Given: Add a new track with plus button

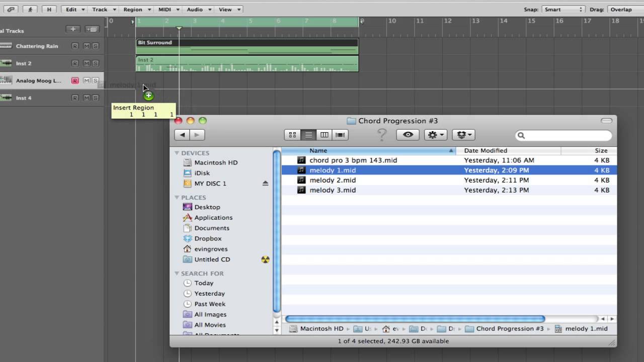Looking at the screenshot, I should point(73,29).
